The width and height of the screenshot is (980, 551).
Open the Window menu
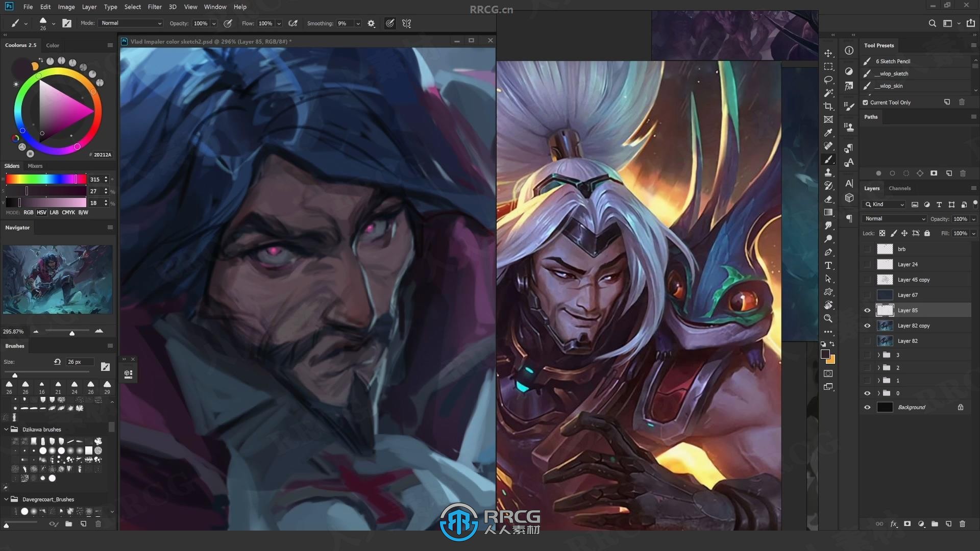(215, 7)
